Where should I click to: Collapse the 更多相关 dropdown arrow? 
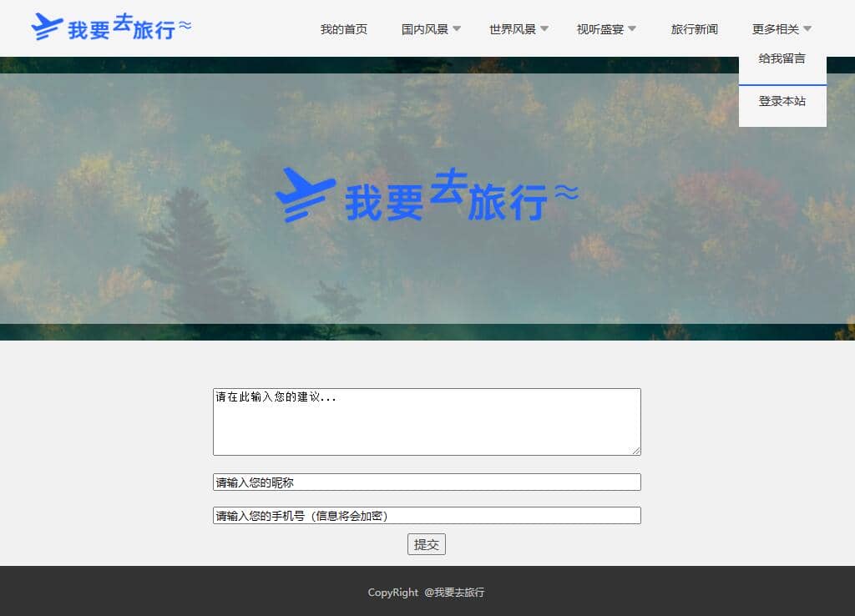point(807,29)
